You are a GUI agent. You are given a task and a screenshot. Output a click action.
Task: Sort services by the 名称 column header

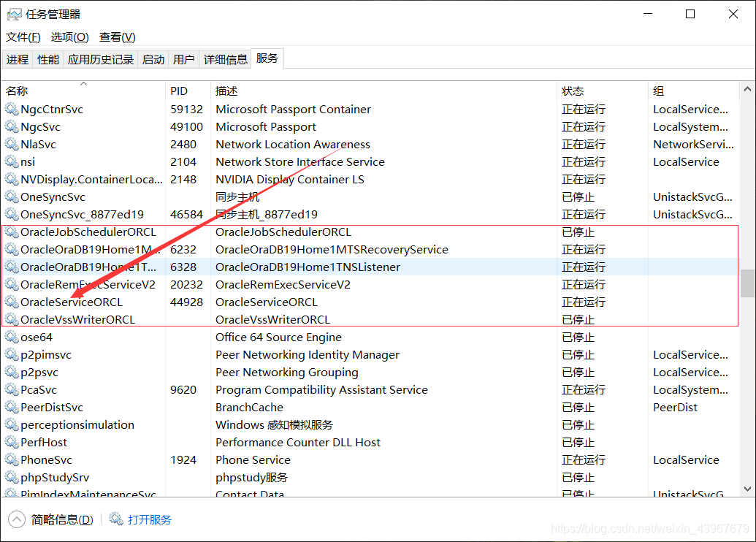[83, 91]
